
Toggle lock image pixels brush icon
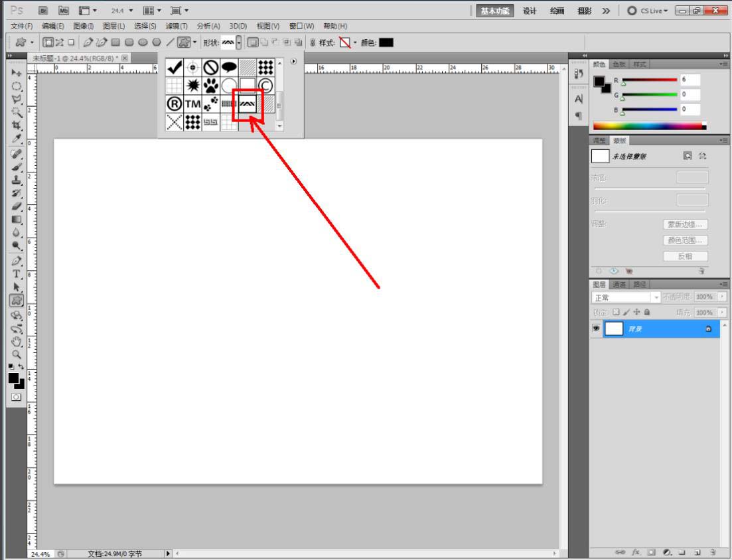pos(626,312)
